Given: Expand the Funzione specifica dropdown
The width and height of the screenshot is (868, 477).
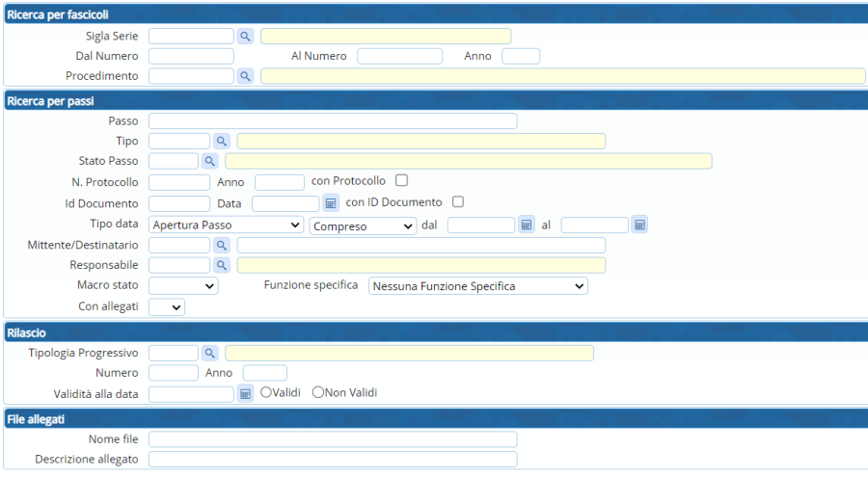Looking at the screenshot, I should [x=478, y=286].
